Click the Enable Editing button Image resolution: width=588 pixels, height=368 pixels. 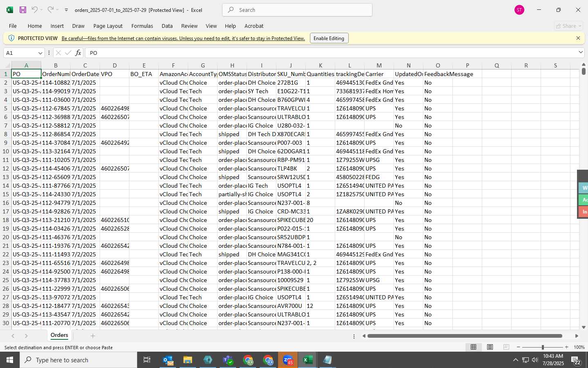[329, 38]
